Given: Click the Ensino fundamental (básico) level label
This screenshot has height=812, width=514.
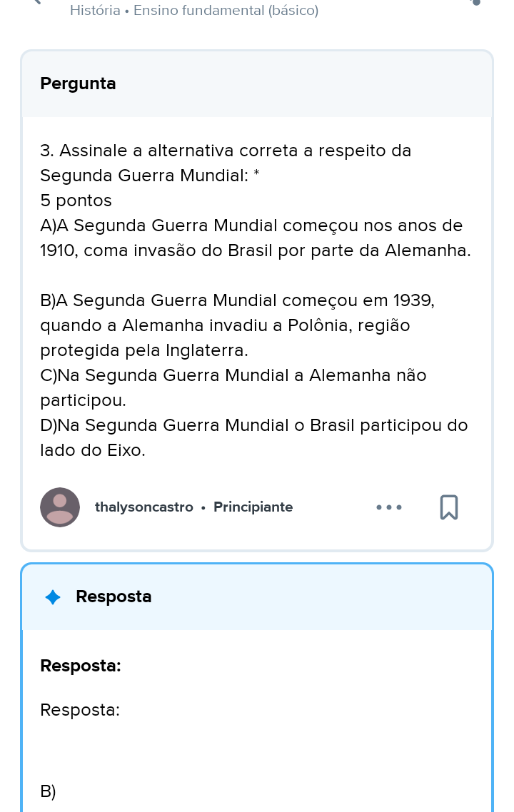Looking at the screenshot, I should coord(226,11).
